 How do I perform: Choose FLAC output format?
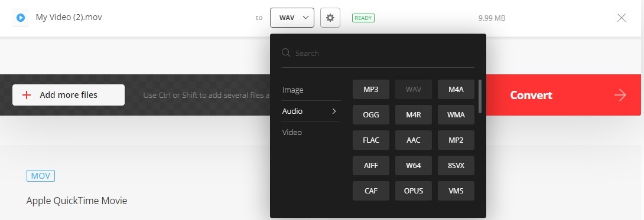click(371, 140)
